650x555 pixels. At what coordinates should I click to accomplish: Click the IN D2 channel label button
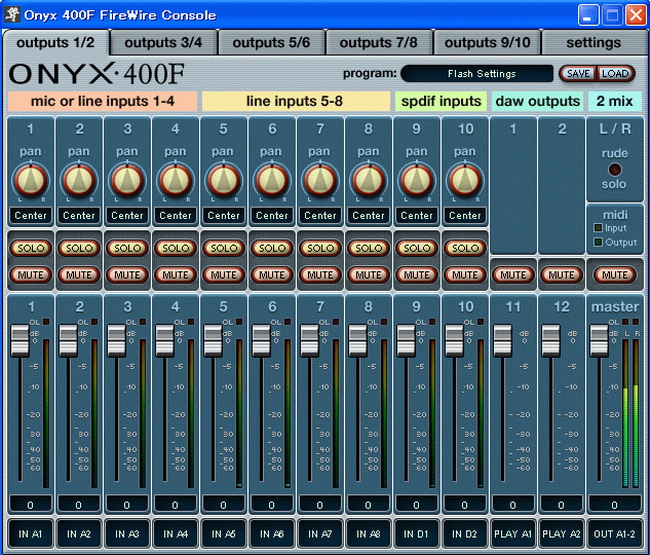coord(464,533)
